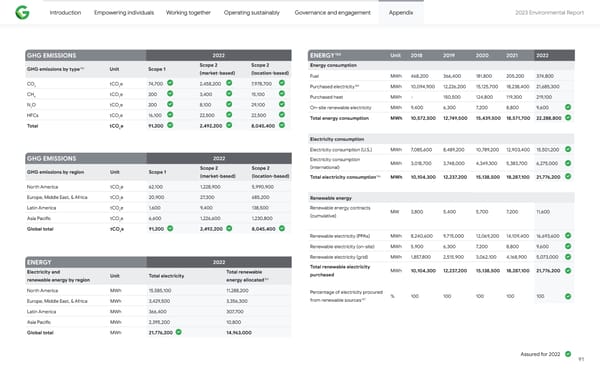
Task: Click the 11,600 renewable contracts value
Action: pyautogui.click(x=543, y=212)
